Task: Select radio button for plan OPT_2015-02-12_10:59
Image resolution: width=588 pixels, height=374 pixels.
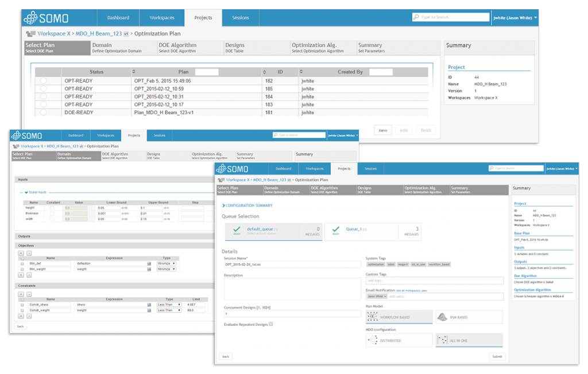Action: tap(44, 89)
